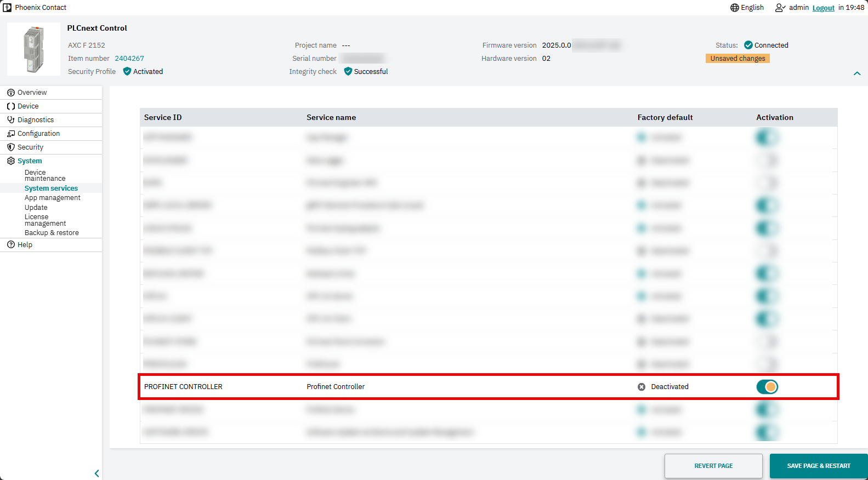Click the Profinet Controller service name cell
This screenshot has width=868, height=480.
336,387
